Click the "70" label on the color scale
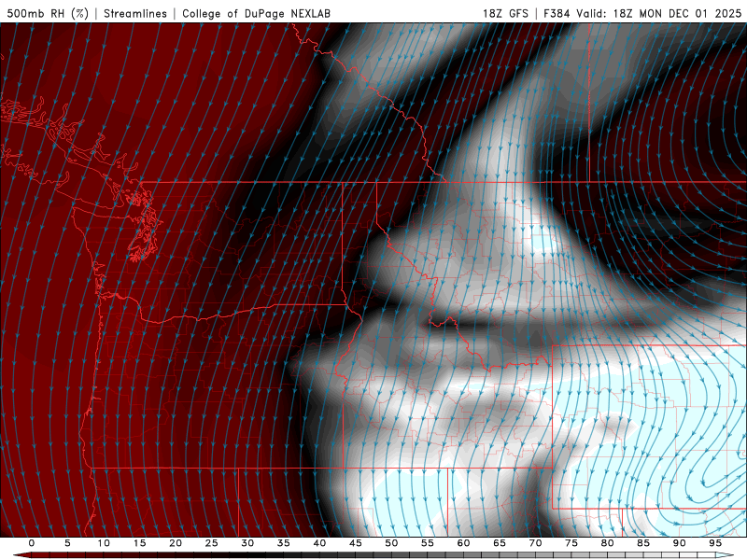The height and width of the screenshot is (560, 747). pyautogui.click(x=535, y=543)
